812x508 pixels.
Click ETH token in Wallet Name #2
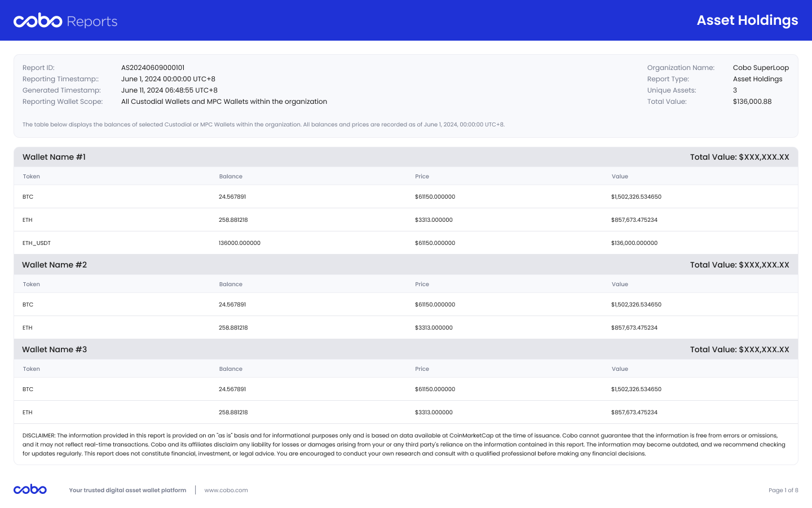(27, 327)
